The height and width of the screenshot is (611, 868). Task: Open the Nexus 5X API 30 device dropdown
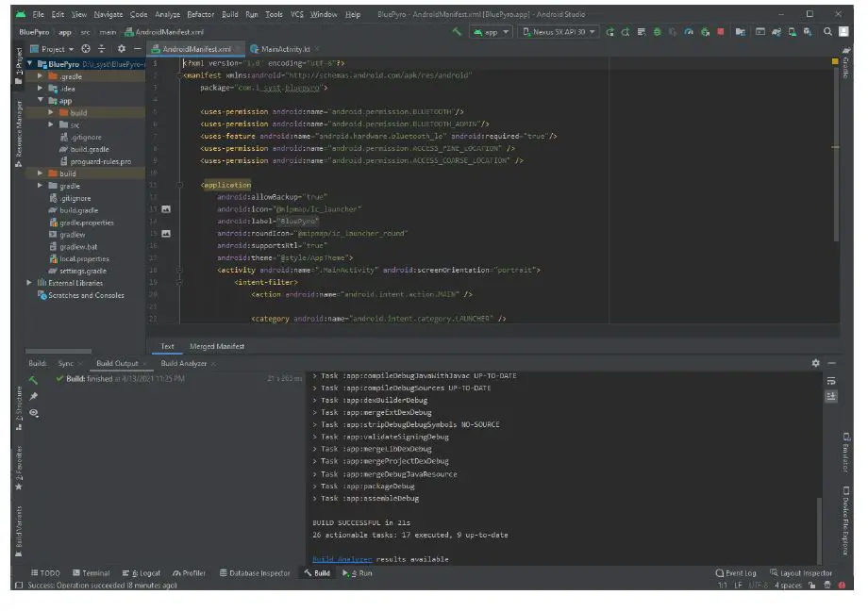point(559,31)
